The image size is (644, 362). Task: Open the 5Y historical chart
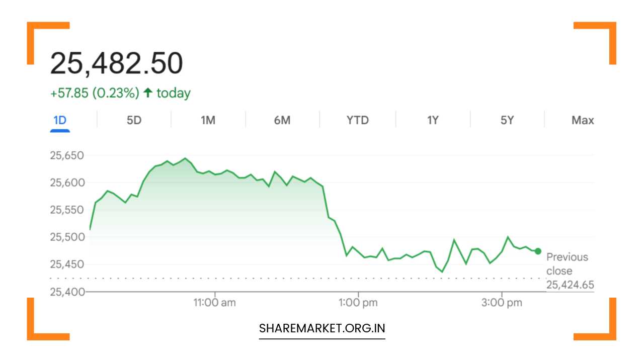(506, 120)
